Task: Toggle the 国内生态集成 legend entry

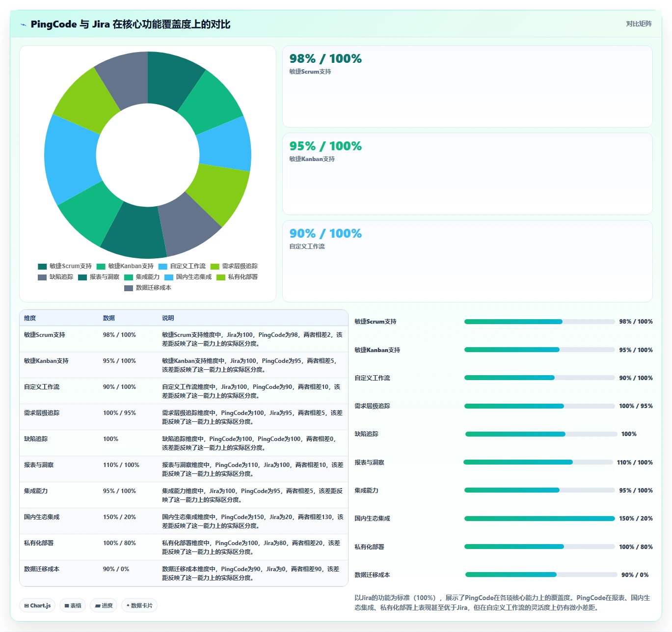Action: point(188,277)
